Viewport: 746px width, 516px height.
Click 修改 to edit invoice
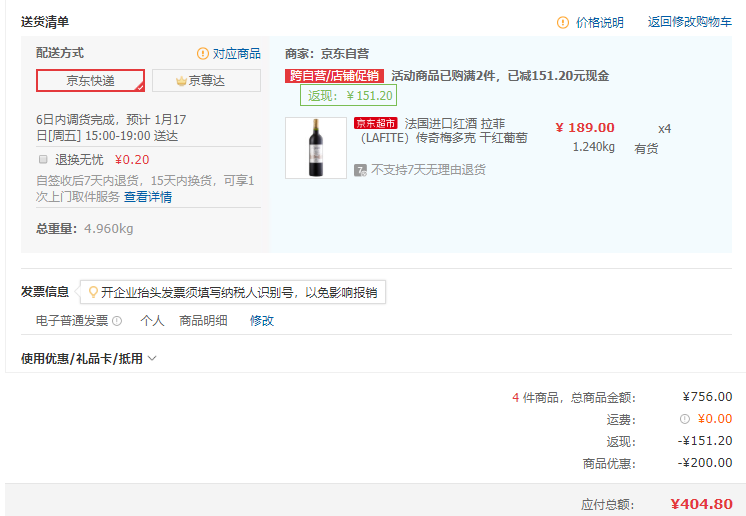click(262, 321)
